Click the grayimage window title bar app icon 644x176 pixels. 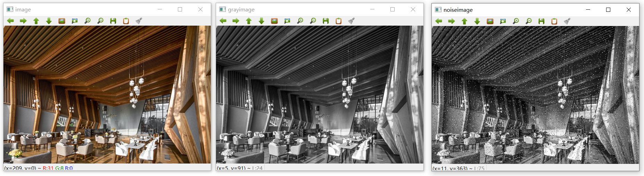[223, 9]
